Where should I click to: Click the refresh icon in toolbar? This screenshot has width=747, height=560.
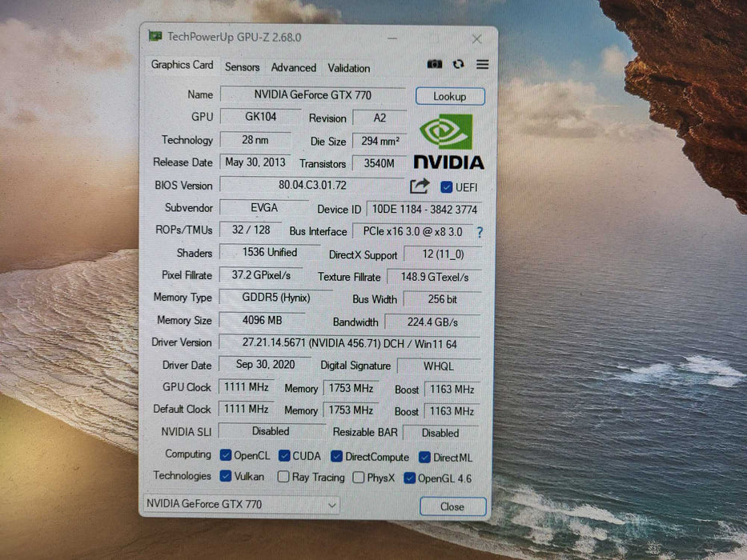tap(458, 64)
